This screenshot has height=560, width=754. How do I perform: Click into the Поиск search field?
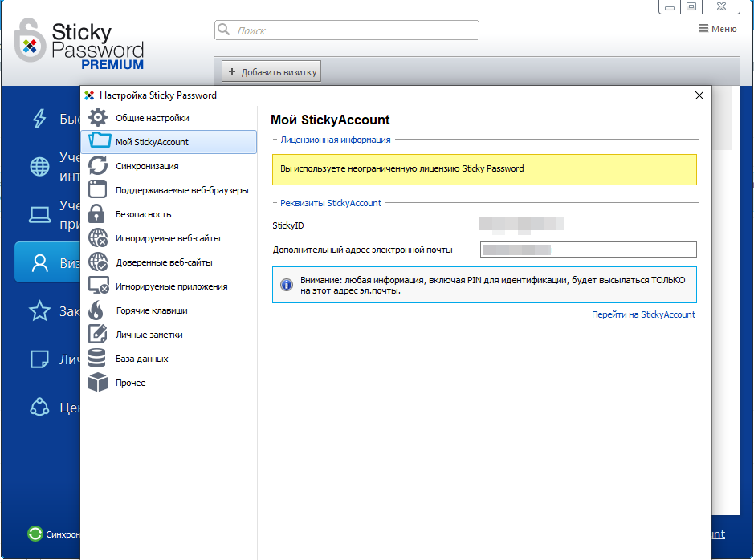(346, 30)
